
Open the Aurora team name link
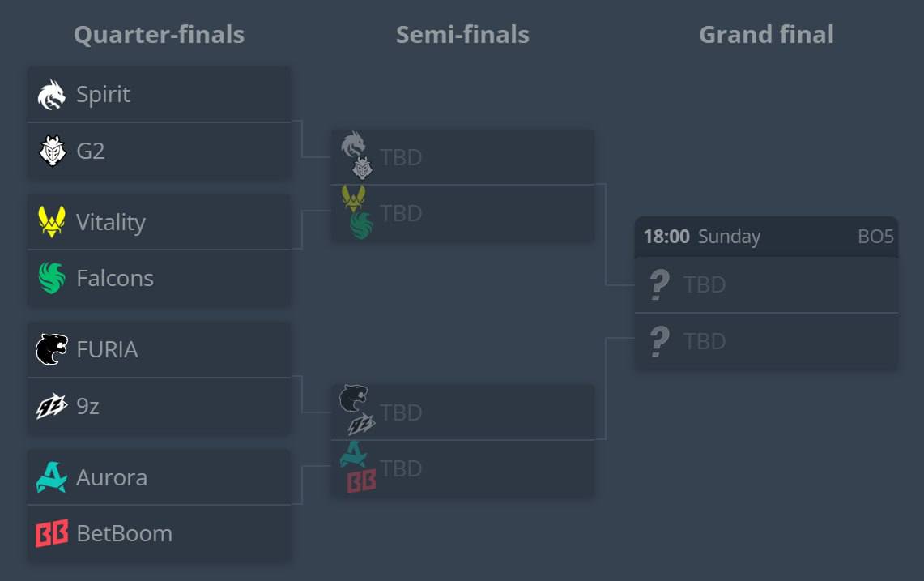tap(112, 478)
